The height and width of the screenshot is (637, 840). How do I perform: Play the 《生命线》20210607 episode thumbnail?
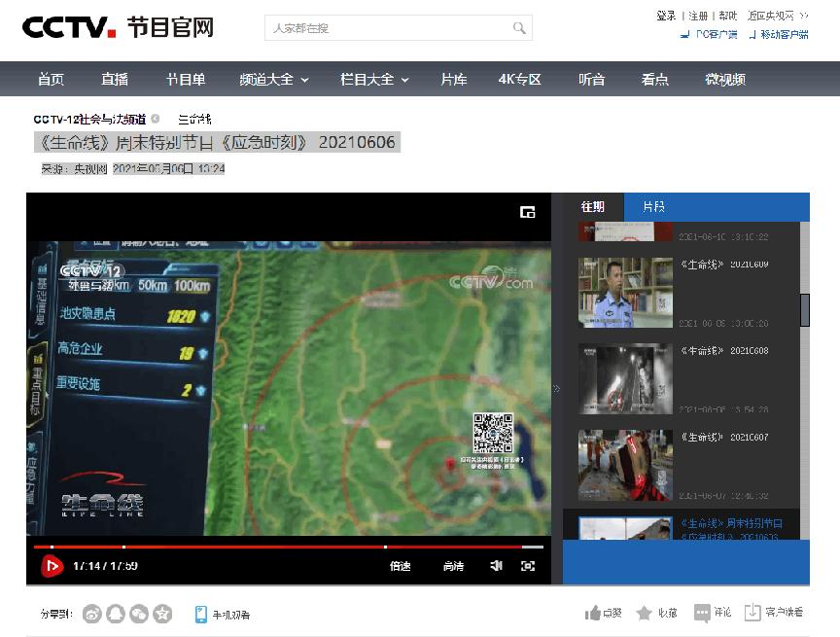point(625,465)
